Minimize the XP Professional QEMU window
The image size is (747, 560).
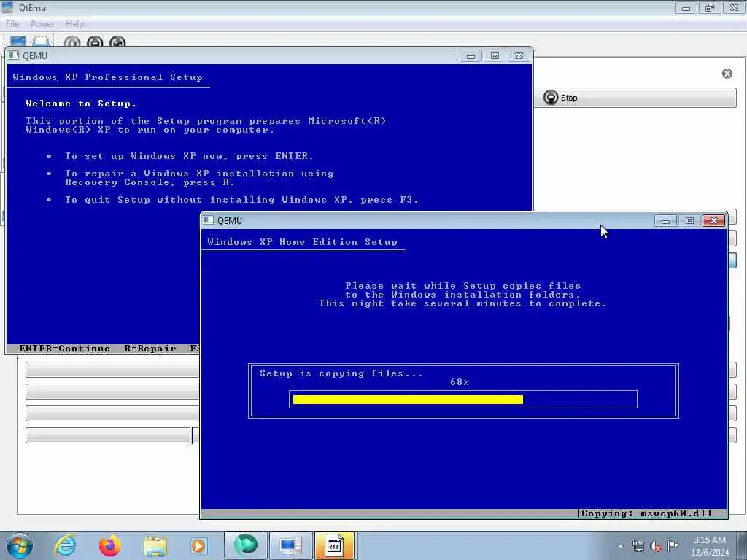pyautogui.click(x=471, y=55)
